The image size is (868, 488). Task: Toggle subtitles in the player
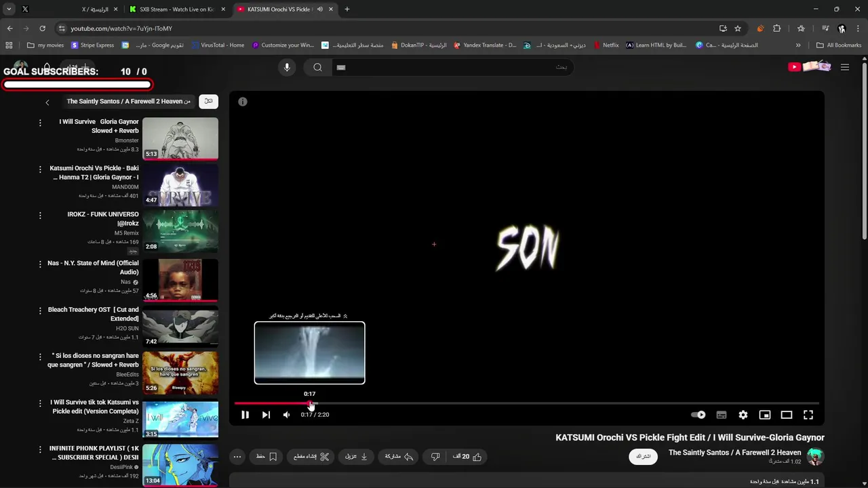tap(722, 415)
